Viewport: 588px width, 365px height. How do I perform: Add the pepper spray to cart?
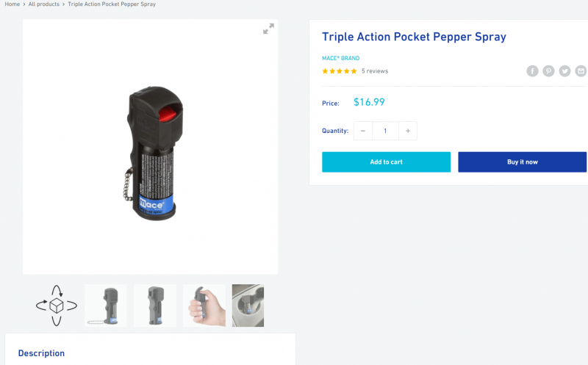387,162
